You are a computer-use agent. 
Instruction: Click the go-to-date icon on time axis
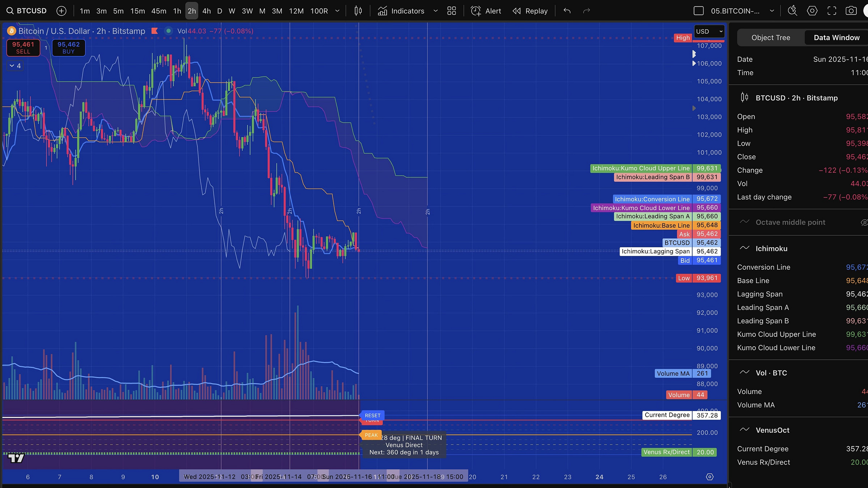(710, 477)
